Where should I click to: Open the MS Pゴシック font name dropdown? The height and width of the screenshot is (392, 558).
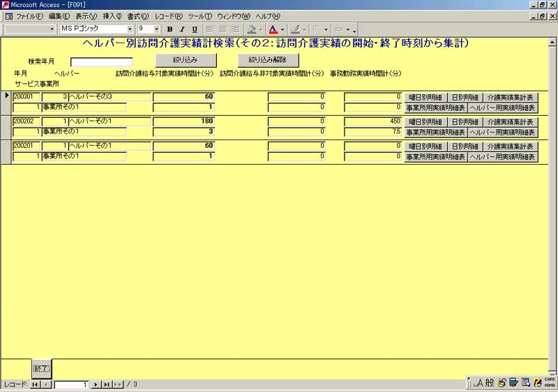click(130, 29)
